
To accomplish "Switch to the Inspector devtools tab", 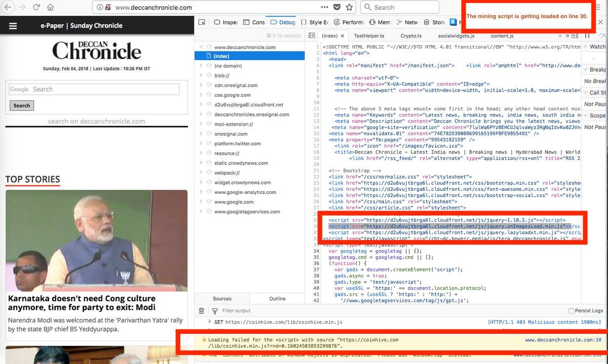I will pos(226,22).
